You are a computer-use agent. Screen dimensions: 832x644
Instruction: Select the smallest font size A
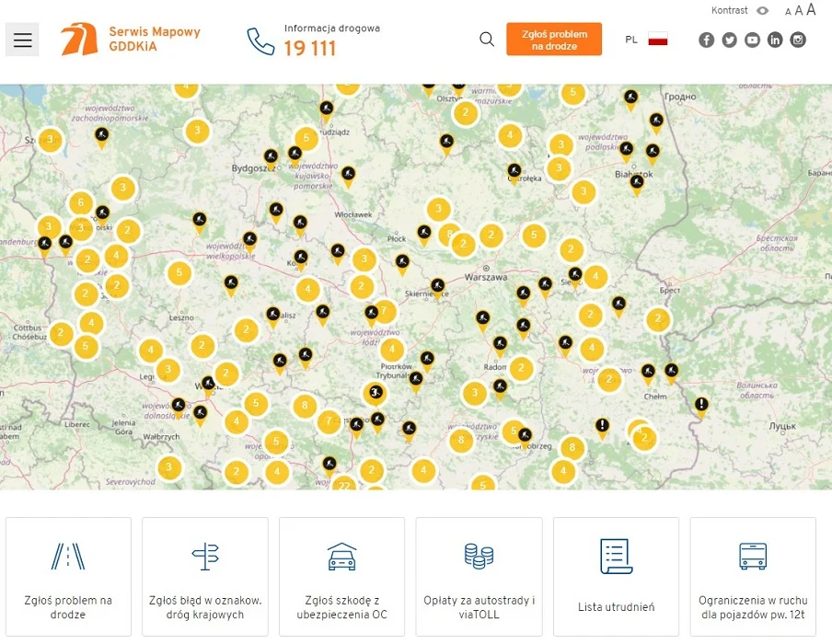[x=787, y=12]
